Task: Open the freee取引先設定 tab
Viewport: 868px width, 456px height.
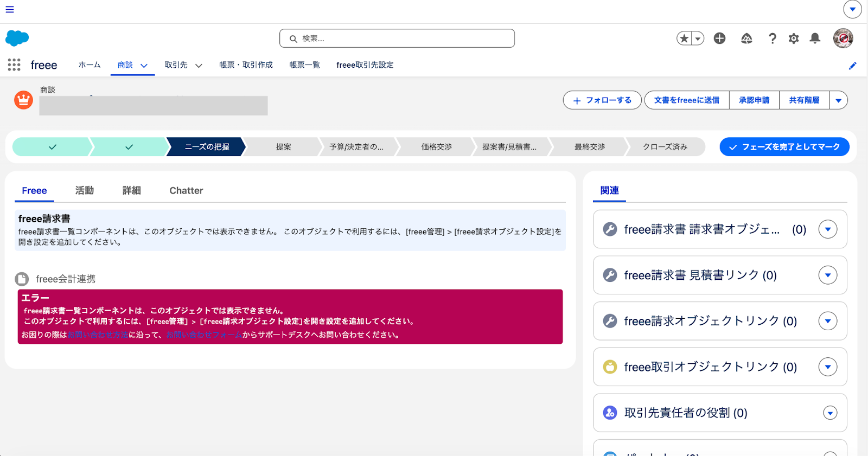Action: pos(365,65)
